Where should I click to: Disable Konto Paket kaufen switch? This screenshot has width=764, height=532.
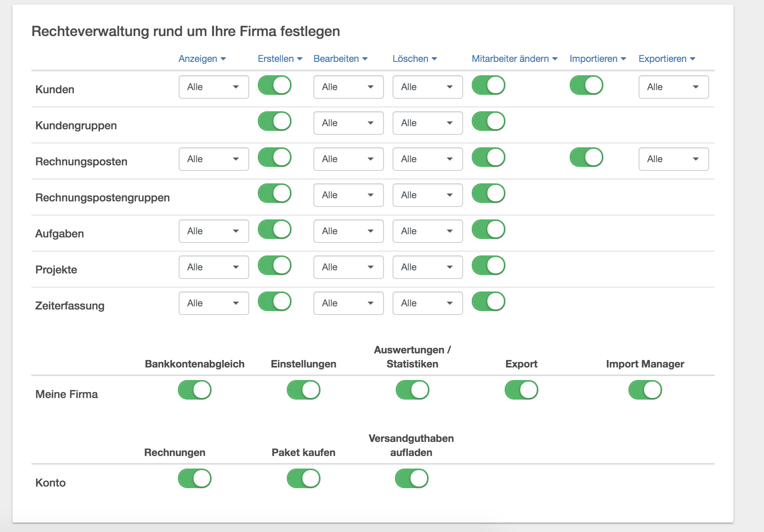pos(303,479)
